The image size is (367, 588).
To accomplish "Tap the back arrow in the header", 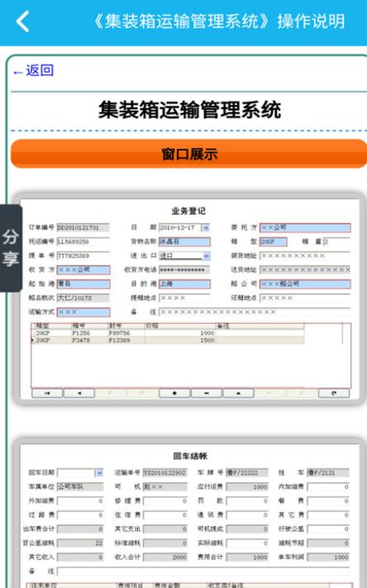I will [22, 21].
